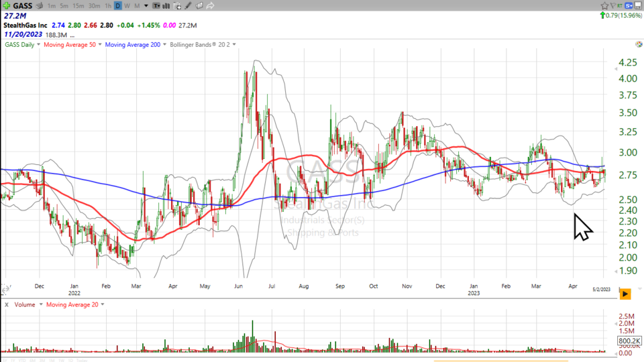Click the icon right of the GASS symbol
644x362 pixels.
pos(40,6)
